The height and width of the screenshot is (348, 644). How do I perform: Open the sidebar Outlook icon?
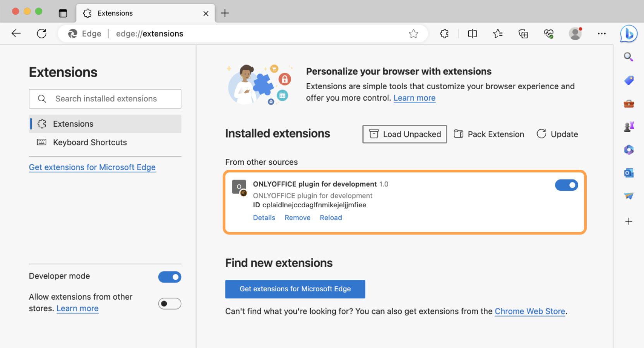[629, 173]
